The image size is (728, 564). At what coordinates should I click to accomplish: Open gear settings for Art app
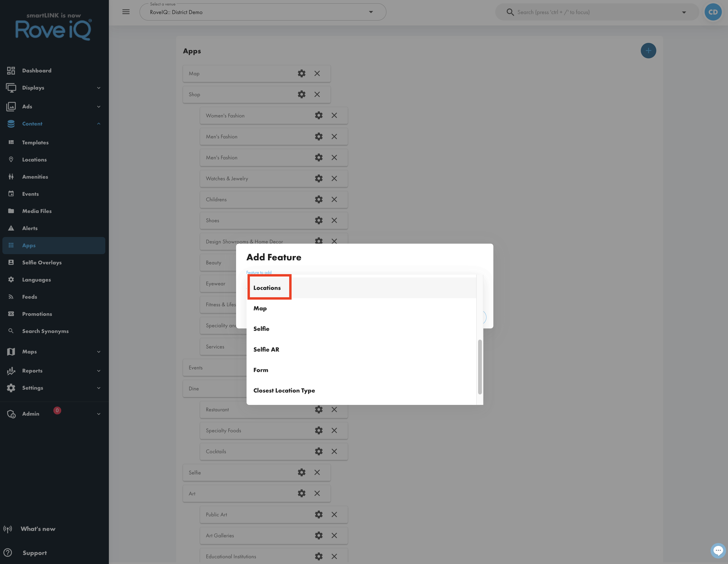coord(301,493)
